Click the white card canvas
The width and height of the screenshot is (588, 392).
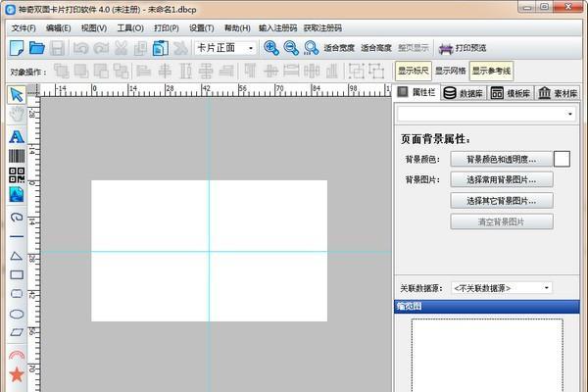tap(210, 251)
